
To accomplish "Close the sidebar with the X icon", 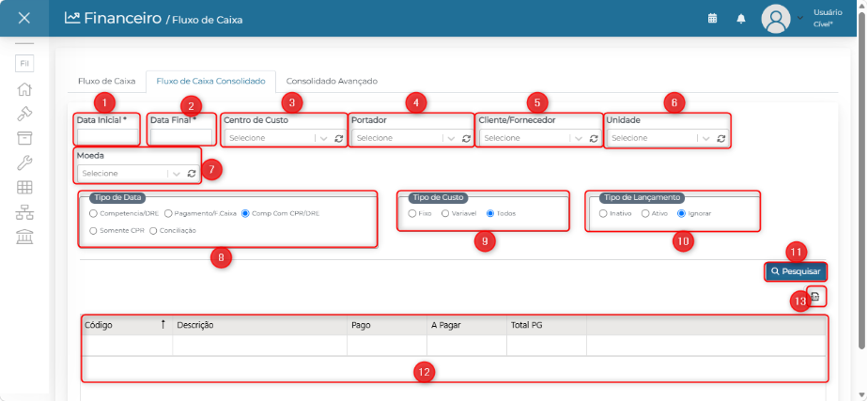I will click(23, 18).
